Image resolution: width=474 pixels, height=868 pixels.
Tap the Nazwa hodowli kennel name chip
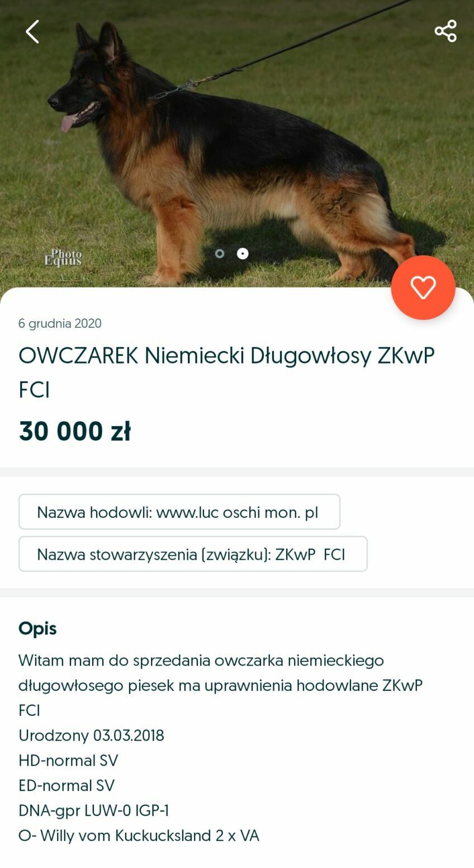(x=179, y=512)
